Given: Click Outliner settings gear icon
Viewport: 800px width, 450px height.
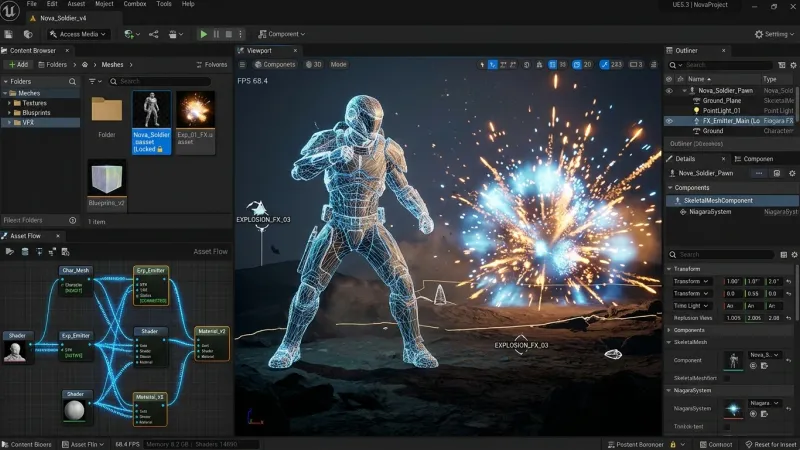Looking at the screenshot, I should tap(793, 65).
